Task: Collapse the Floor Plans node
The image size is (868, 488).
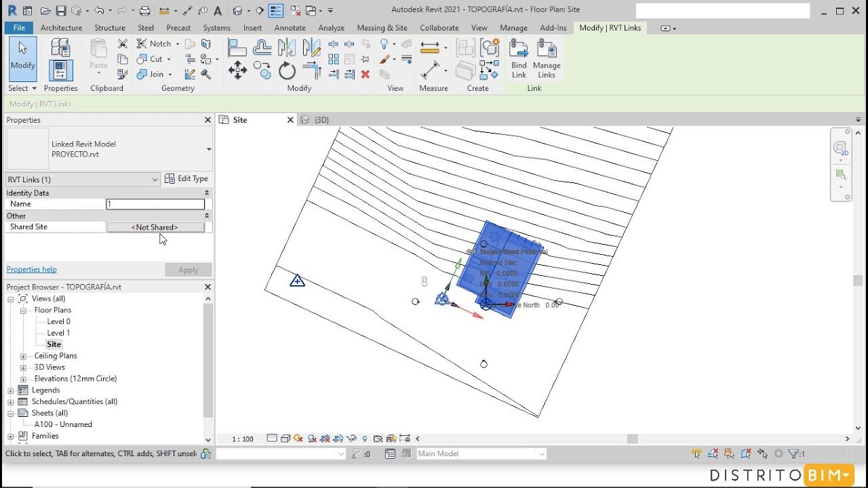Action: [23, 310]
